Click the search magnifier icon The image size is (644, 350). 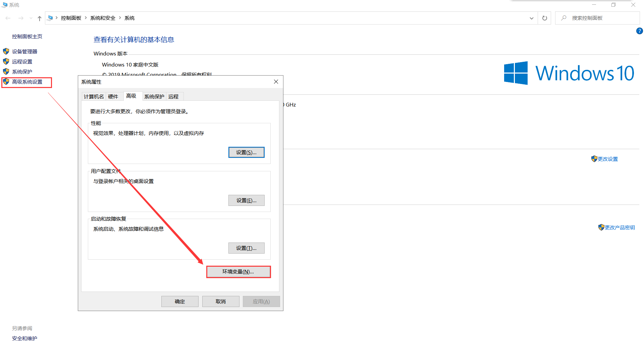pos(564,18)
